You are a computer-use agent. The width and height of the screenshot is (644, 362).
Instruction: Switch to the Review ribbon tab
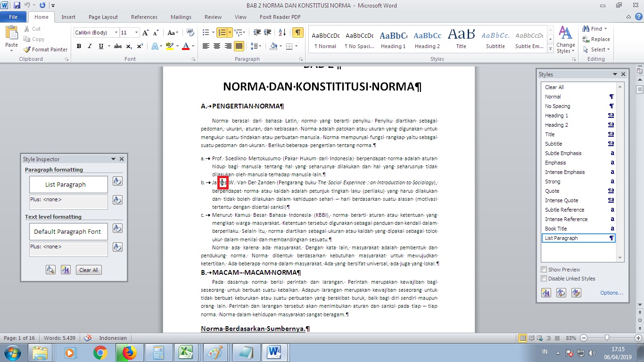[213, 16]
